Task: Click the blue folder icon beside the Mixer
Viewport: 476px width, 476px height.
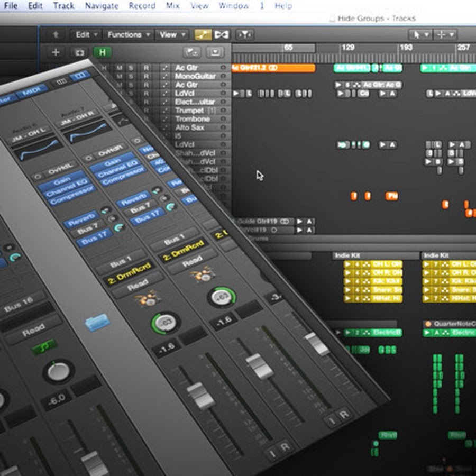Action: pyautogui.click(x=97, y=323)
